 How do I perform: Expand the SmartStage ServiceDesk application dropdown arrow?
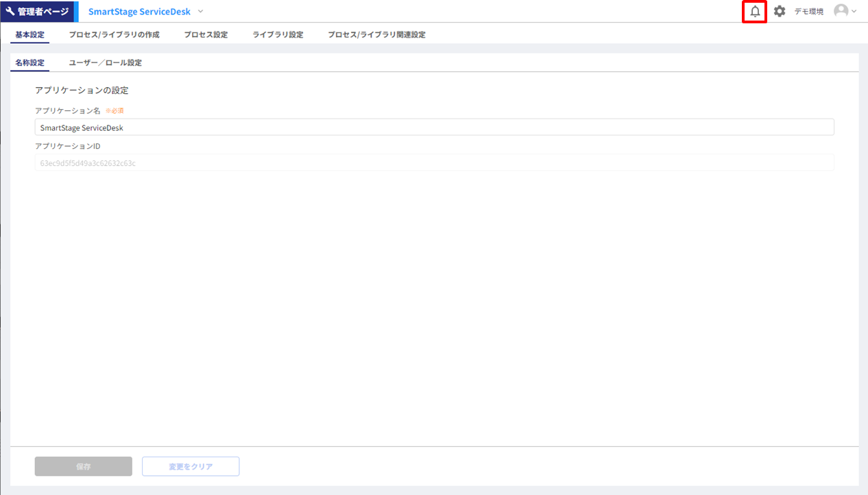(200, 12)
